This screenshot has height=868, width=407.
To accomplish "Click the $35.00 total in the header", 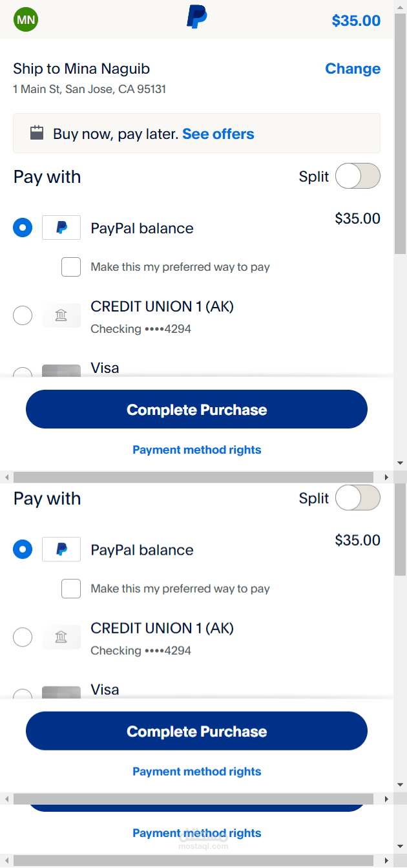I will click(356, 21).
